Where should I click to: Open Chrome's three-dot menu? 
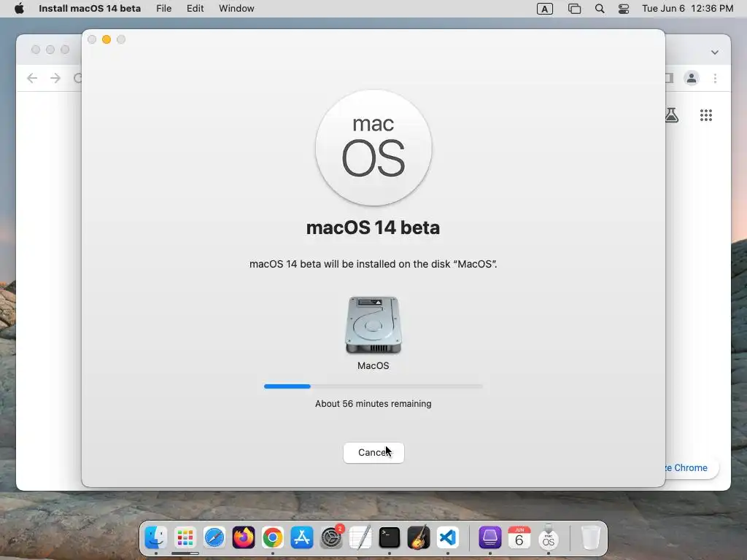click(x=715, y=78)
